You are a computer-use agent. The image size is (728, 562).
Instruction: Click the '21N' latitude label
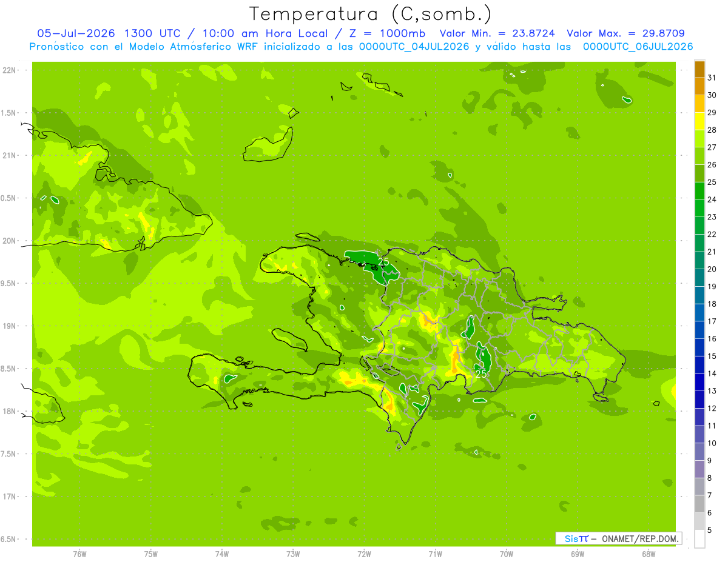[10, 155]
